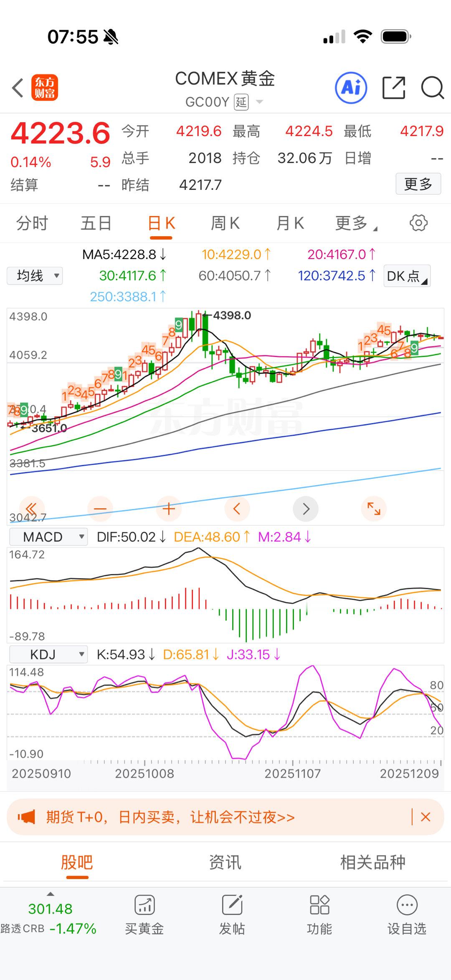Close the 期货 T+0 promo banner
The image size is (451, 980).
click(426, 817)
